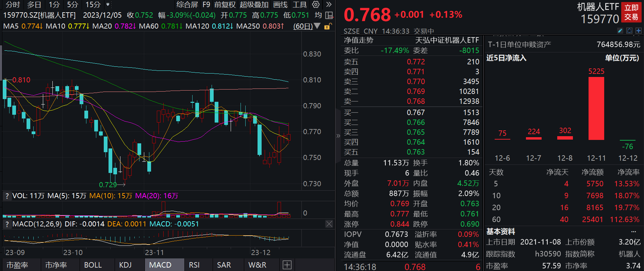The width and height of the screenshot is (644, 271).
Task: Select 卖一 price 0.768 row
Action: pos(411,101)
